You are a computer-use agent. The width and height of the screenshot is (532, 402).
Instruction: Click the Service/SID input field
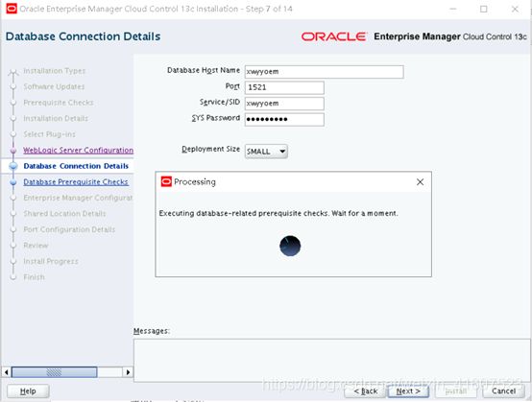(284, 104)
